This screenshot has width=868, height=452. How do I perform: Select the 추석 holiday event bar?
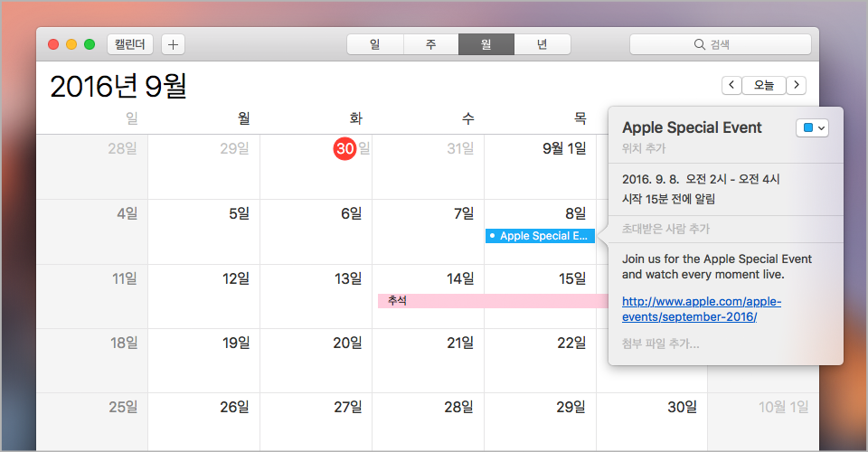[493, 300]
